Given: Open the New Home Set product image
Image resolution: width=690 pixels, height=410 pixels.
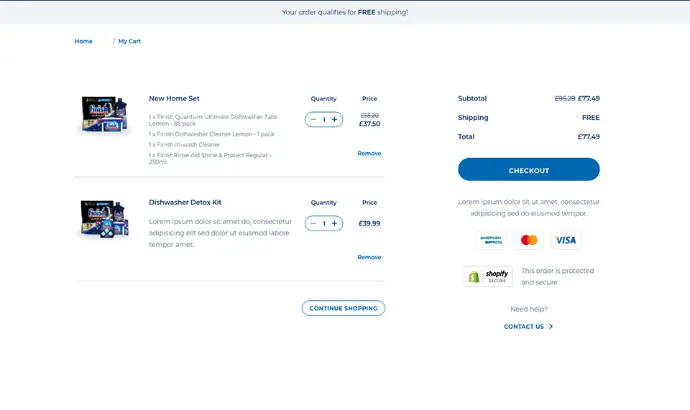Looking at the screenshot, I should click(x=104, y=115).
